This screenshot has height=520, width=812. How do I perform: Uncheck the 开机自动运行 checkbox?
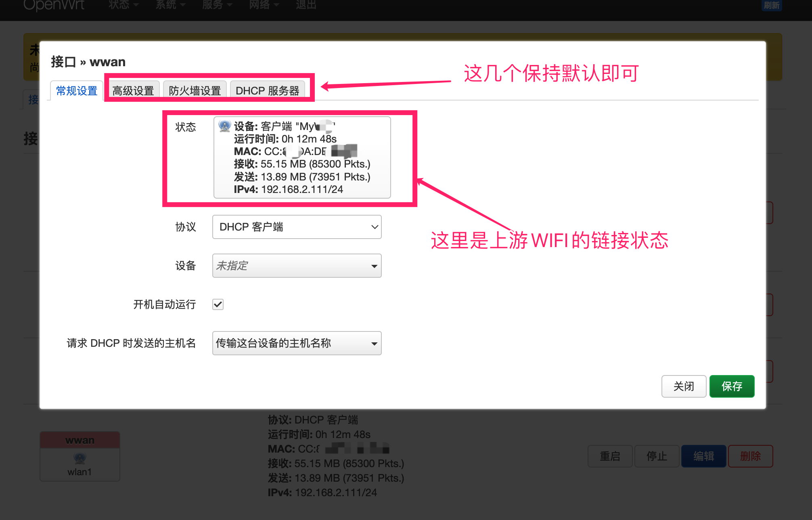click(x=218, y=304)
